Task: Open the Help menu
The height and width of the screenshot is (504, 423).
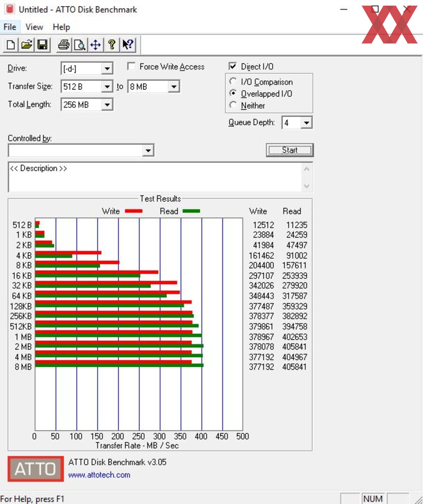Action: point(61,27)
